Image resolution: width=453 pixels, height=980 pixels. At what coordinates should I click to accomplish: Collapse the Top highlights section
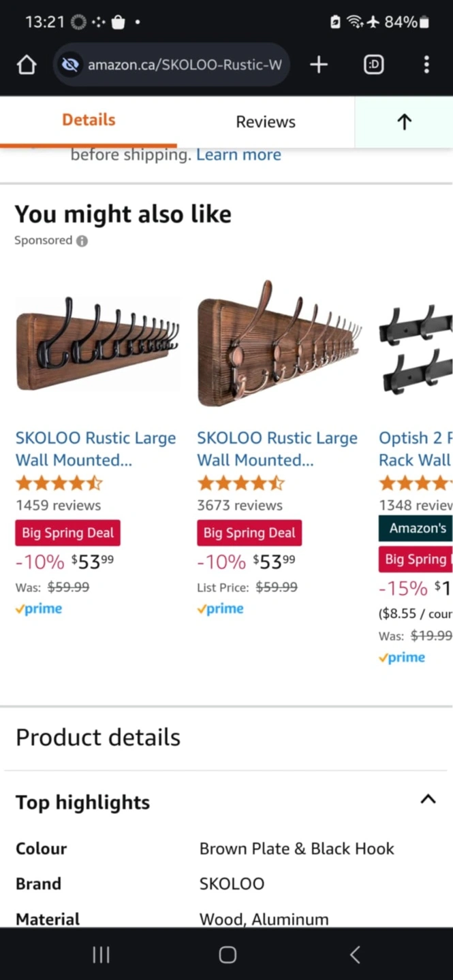(427, 800)
